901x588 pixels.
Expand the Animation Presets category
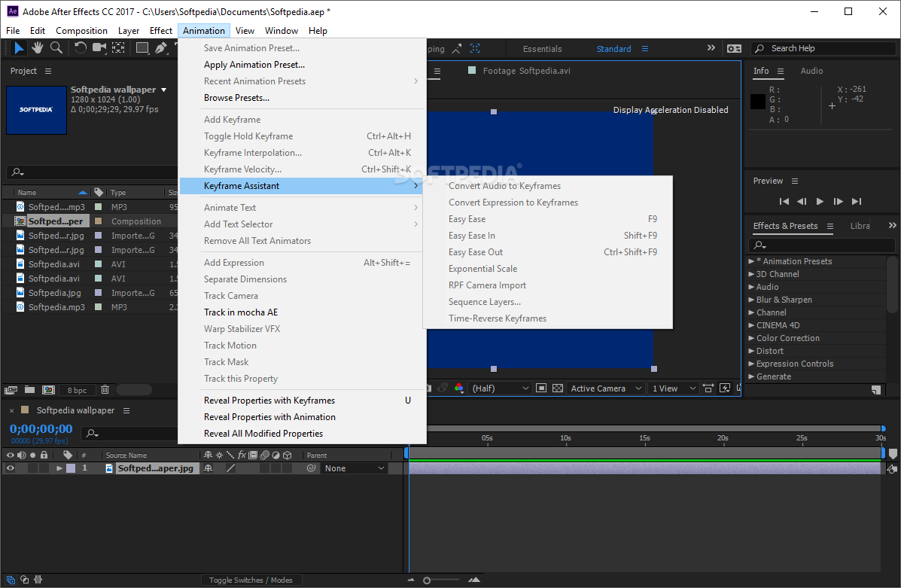pyautogui.click(x=751, y=261)
